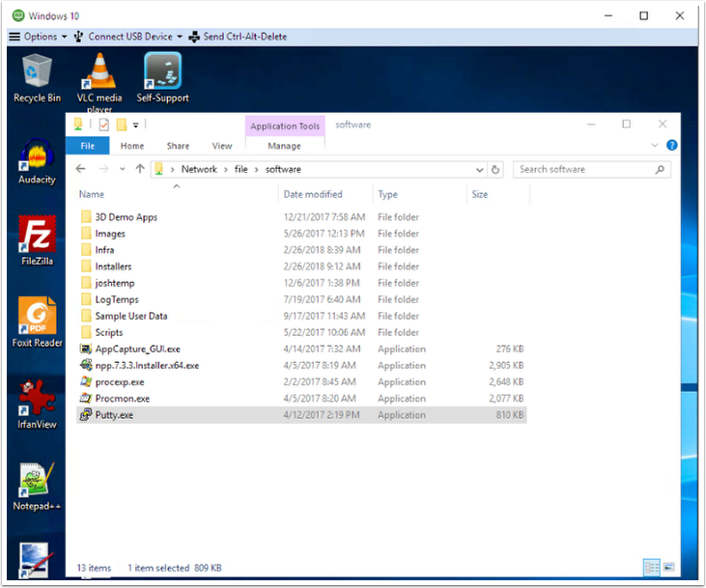Select the Sample User Data folder
The height and width of the screenshot is (588, 706).
click(301, 316)
